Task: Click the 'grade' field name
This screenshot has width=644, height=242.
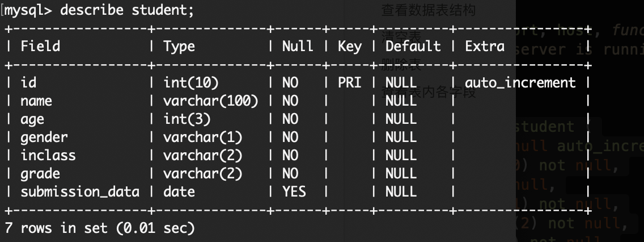Action: point(40,174)
